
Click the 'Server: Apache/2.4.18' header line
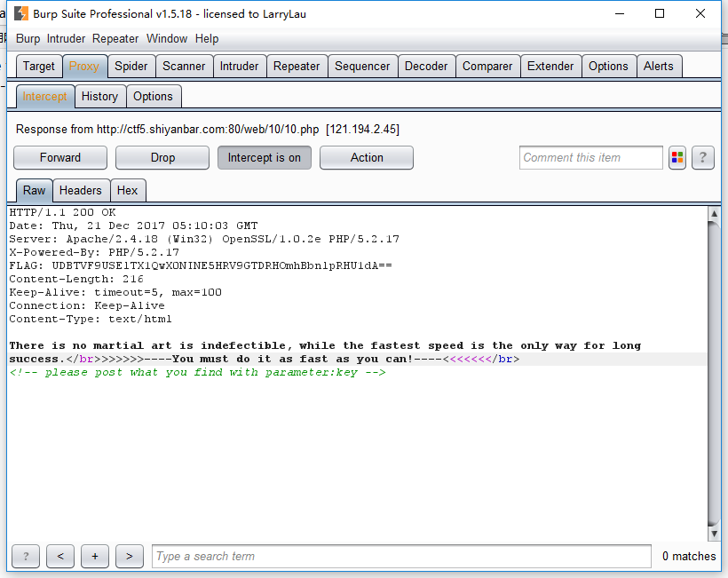pos(204,239)
